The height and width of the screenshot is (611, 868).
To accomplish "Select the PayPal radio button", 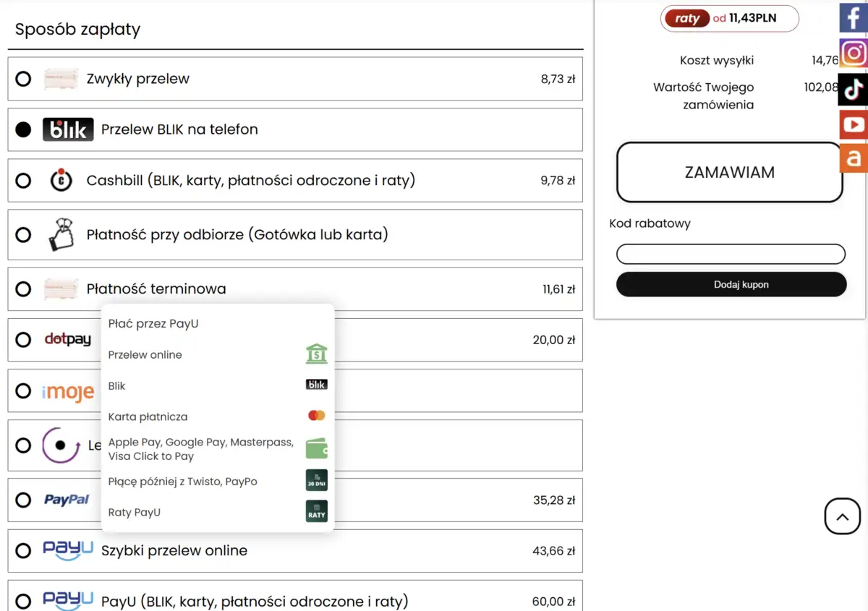I will coord(23,500).
